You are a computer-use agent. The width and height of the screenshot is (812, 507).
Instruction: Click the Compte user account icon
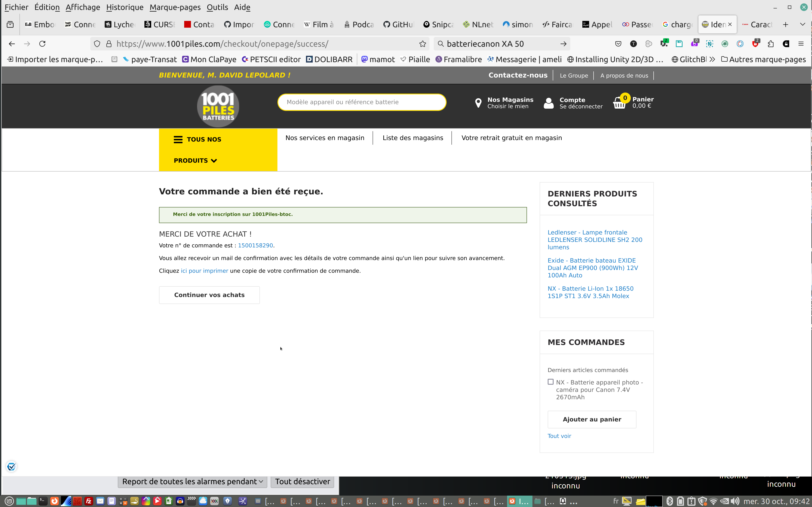tap(548, 103)
